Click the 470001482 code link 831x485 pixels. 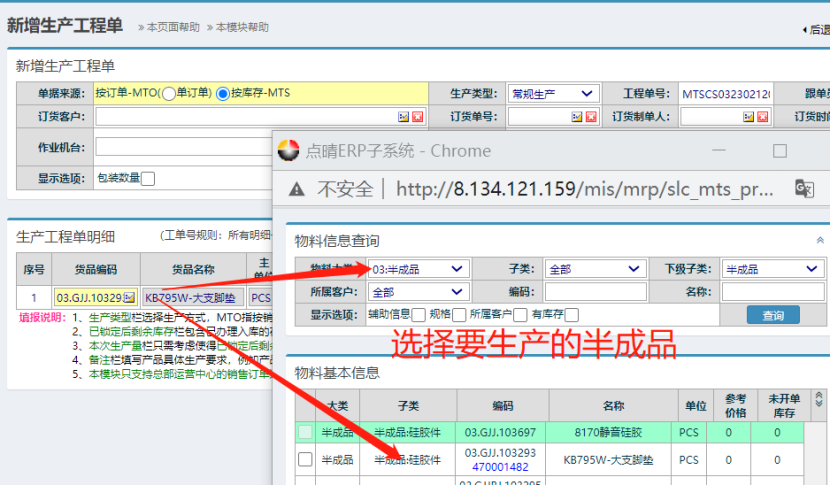click(500, 467)
